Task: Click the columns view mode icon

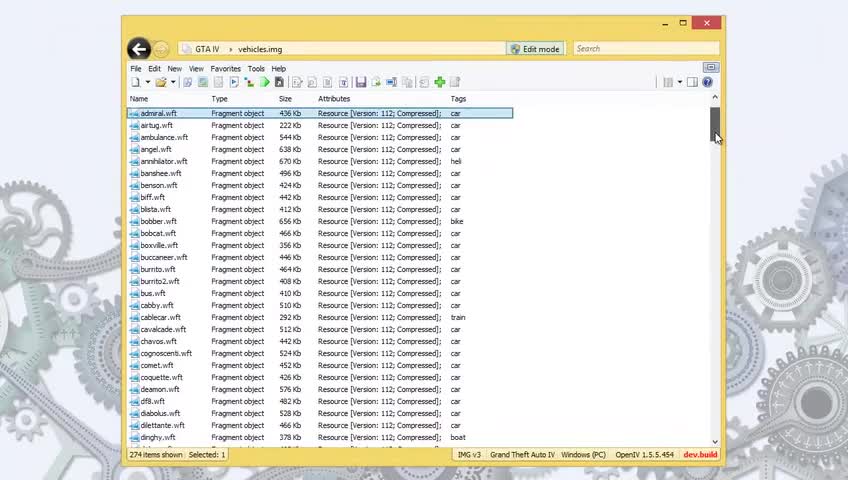Action: (x=668, y=82)
